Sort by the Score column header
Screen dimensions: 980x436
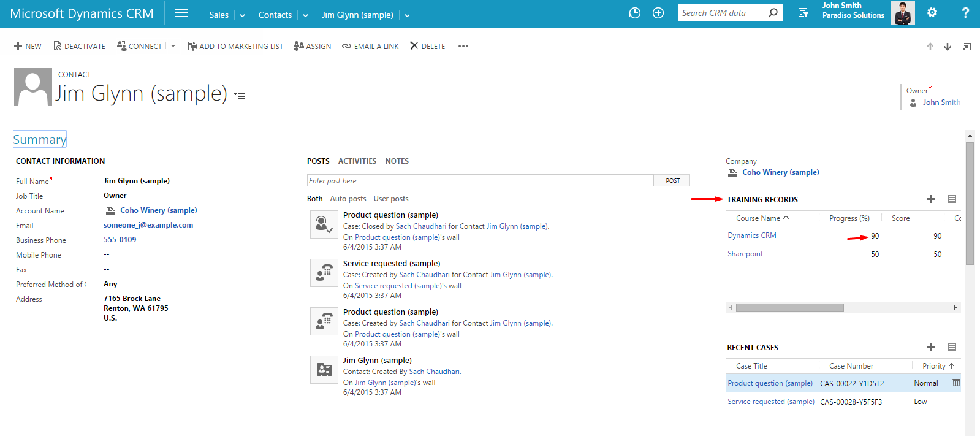[900, 218]
